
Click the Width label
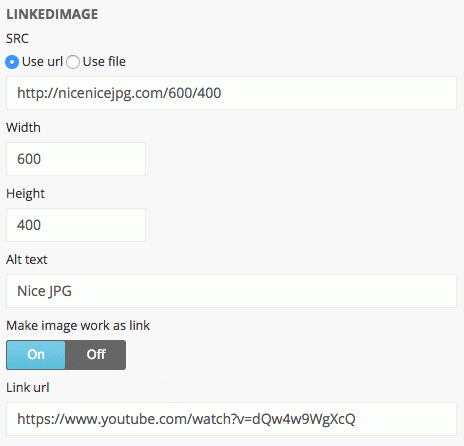pos(23,128)
